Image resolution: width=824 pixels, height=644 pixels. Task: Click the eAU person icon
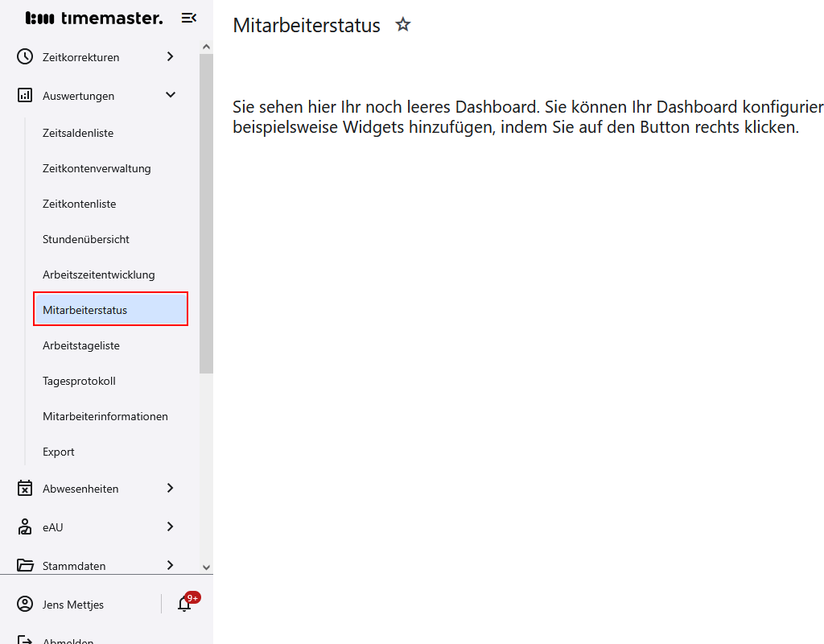tap(23, 526)
